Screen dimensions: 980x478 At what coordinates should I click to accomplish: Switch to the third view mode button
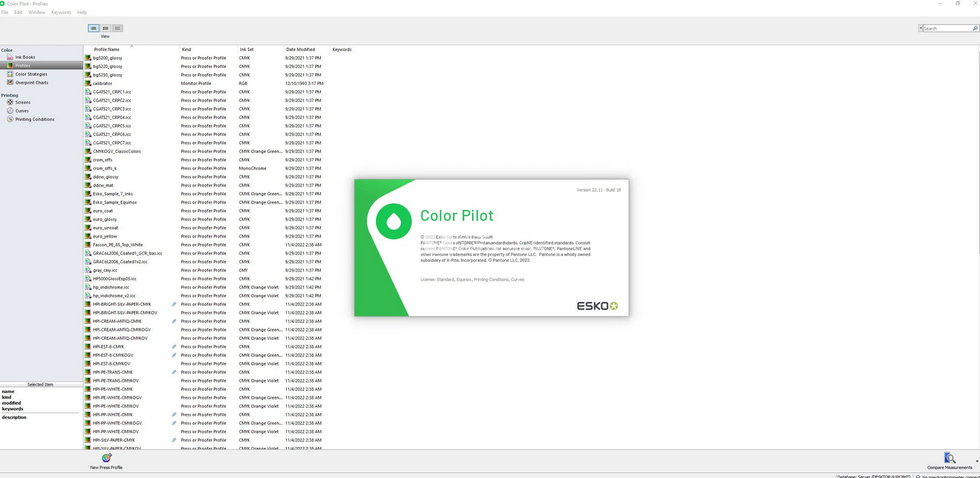[x=117, y=28]
